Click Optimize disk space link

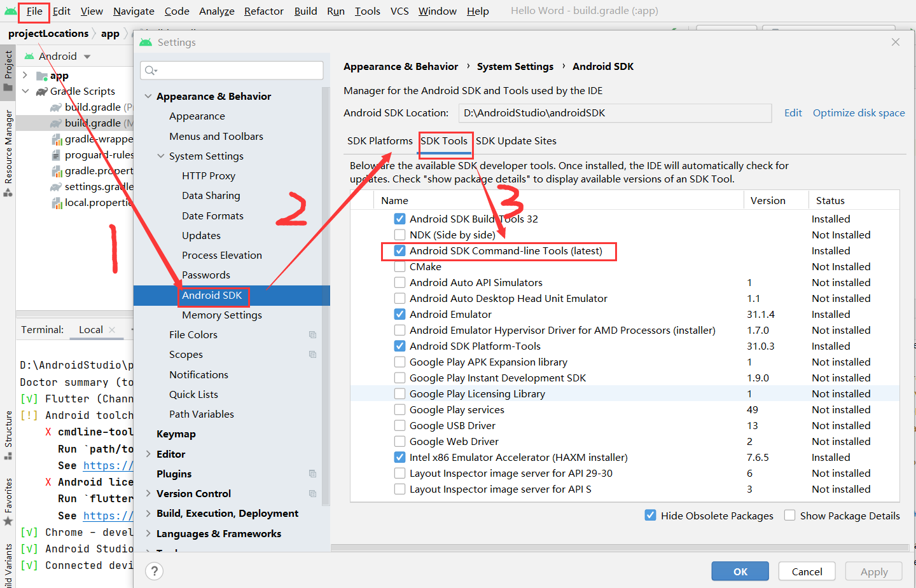click(x=859, y=113)
